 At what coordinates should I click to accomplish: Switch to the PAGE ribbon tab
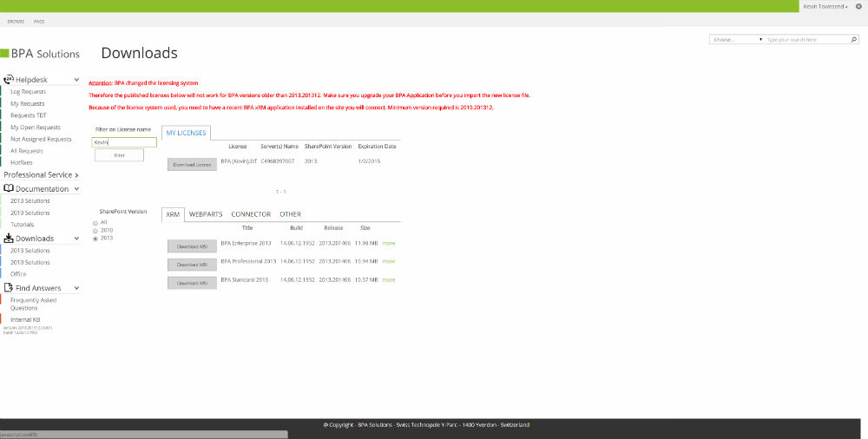pos(39,22)
